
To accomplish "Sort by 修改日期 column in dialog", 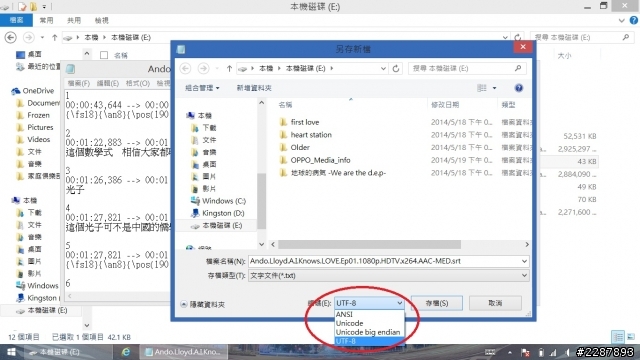I will point(445,105).
